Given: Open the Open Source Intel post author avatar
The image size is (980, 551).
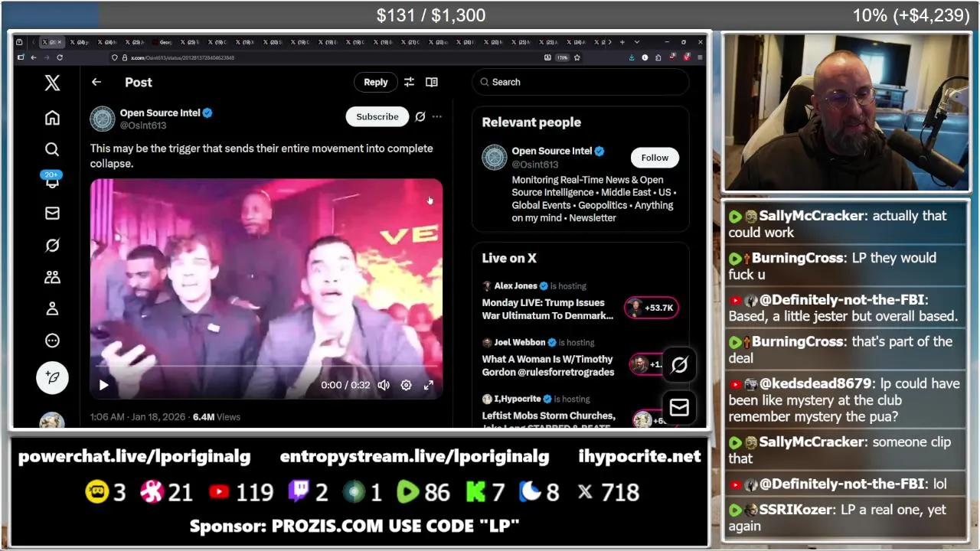Looking at the screenshot, I should [103, 119].
